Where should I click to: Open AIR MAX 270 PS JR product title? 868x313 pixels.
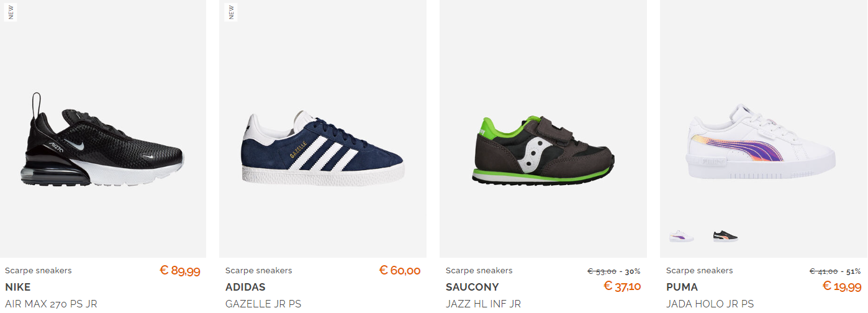(51, 304)
